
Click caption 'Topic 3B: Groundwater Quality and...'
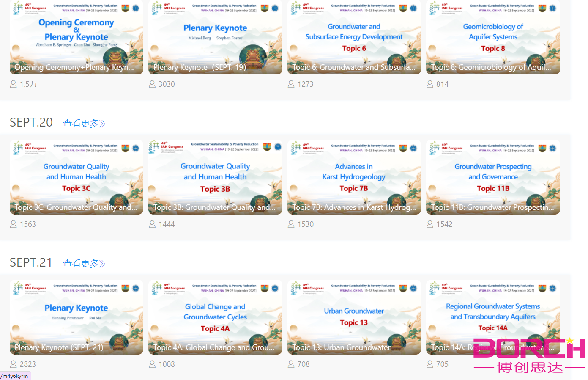coord(214,207)
